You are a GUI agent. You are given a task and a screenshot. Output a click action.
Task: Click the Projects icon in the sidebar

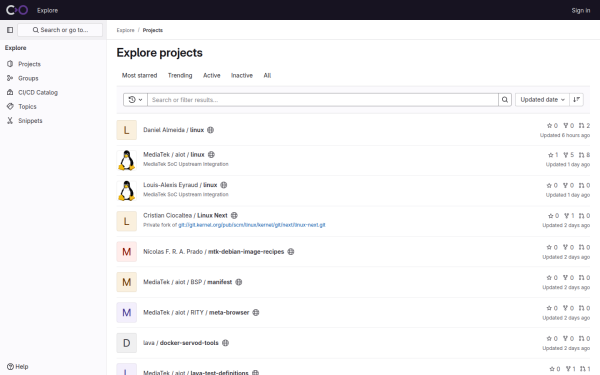point(10,64)
